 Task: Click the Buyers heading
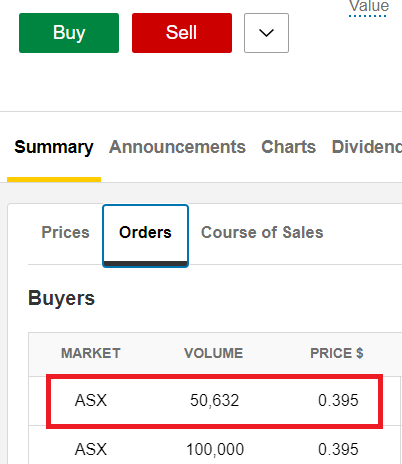click(62, 298)
